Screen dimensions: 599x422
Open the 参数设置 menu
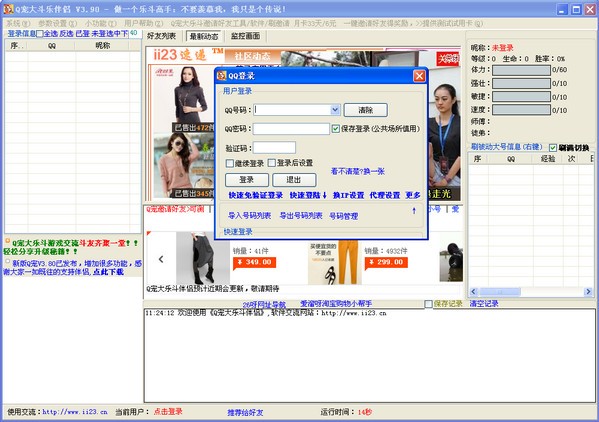pyautogui.click(x=57, y=24)
